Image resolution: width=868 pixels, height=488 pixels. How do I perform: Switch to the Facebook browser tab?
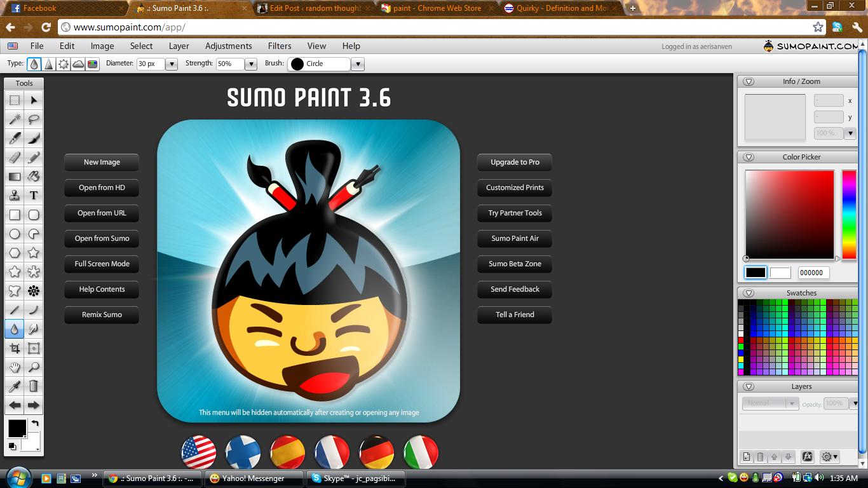click(64, 8)
